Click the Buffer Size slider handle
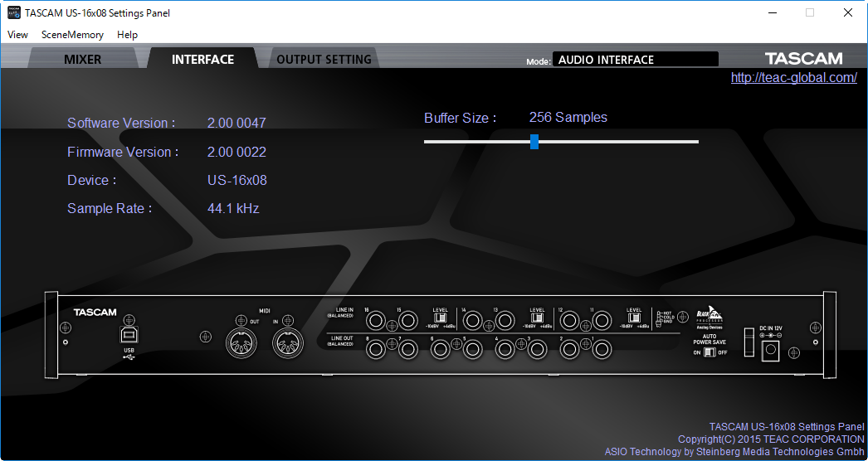This screenshot has width=868, height=461. pyautogui.click(x=534, y=142)
